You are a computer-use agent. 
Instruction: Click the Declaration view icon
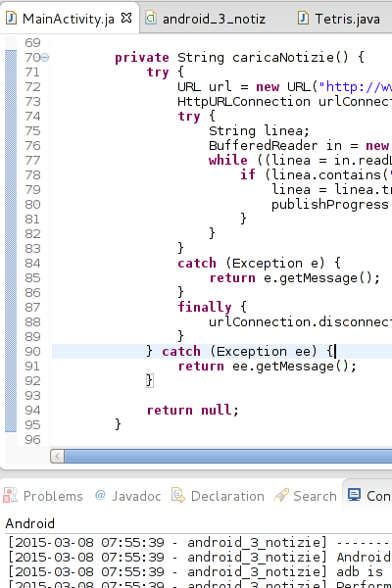[x=178, y=495]
